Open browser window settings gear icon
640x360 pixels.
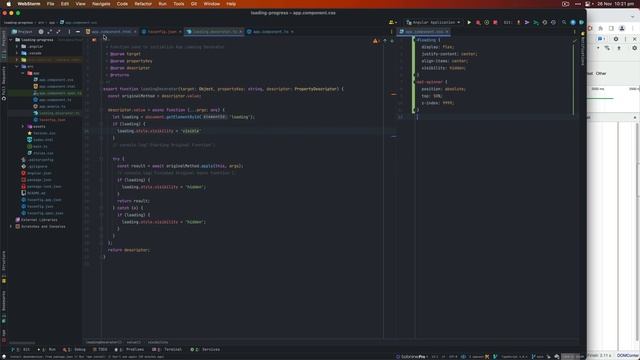pos(616,39)
